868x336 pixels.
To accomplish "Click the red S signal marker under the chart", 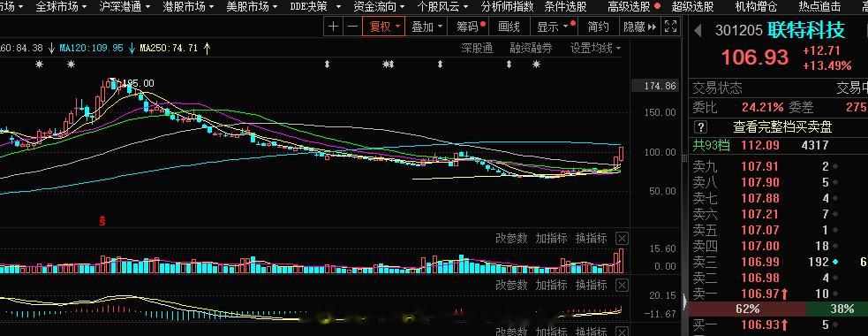I will point(102,221).
